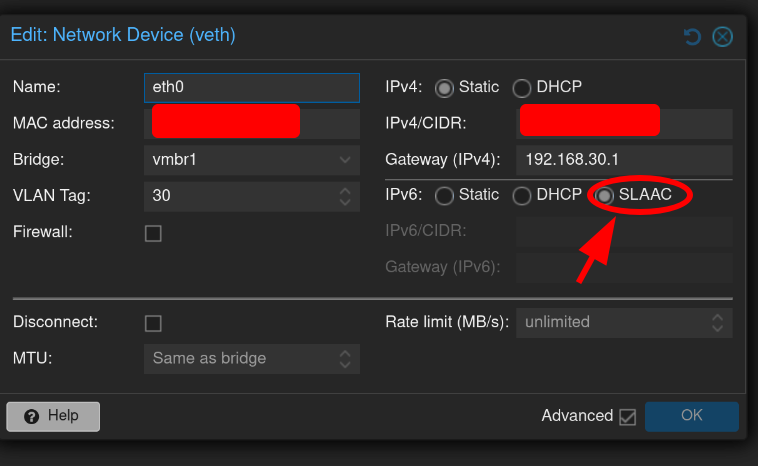Choose IPv6 SLAAC option
Screen dimensions: 758x466
tap(604, 196)
